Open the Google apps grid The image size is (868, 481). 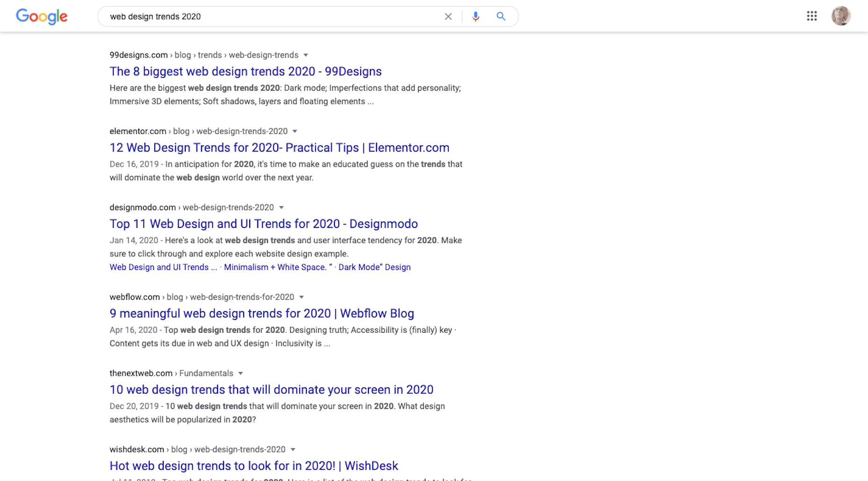(x=812, y=16)
